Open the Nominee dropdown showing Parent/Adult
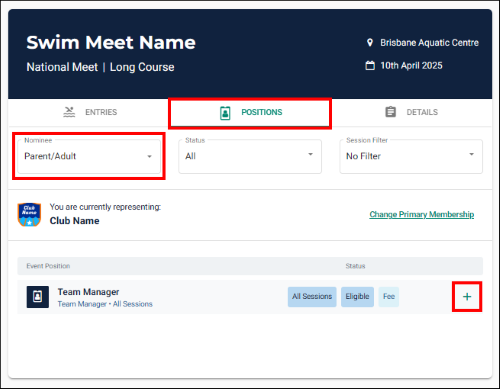The height and width of the screenshot is (389, 500). (x=89, y=156)
